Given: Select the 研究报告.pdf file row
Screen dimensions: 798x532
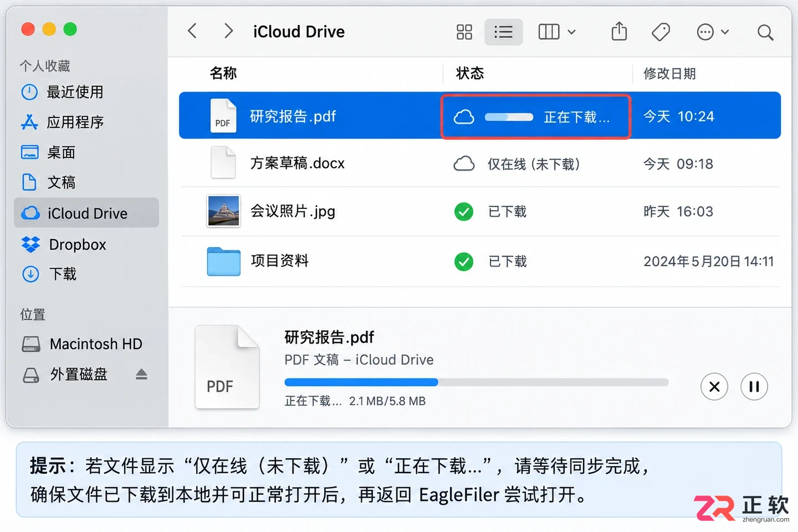Looking at the screenshot, I should click(x=480, y=115).
